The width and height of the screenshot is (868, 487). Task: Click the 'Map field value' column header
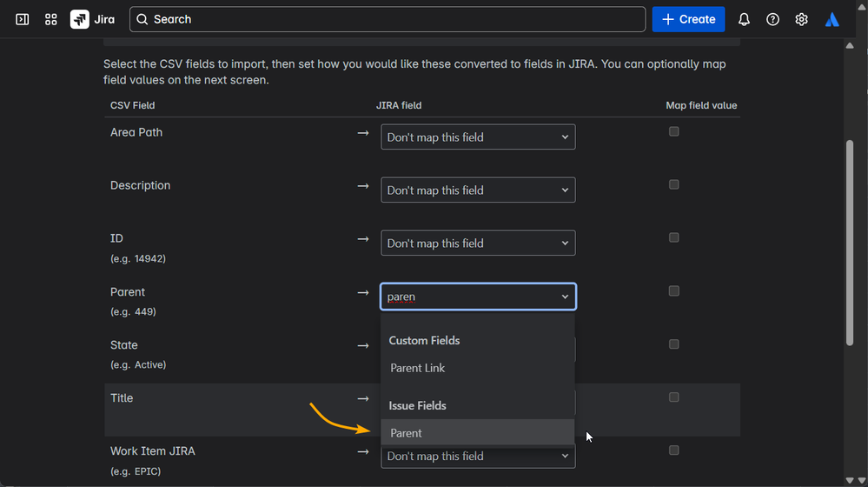point(701,105)
